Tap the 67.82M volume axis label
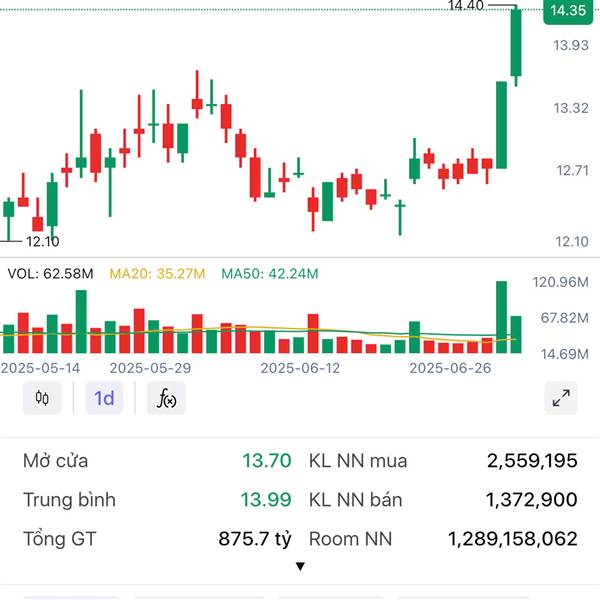 (x=564, y=318)
